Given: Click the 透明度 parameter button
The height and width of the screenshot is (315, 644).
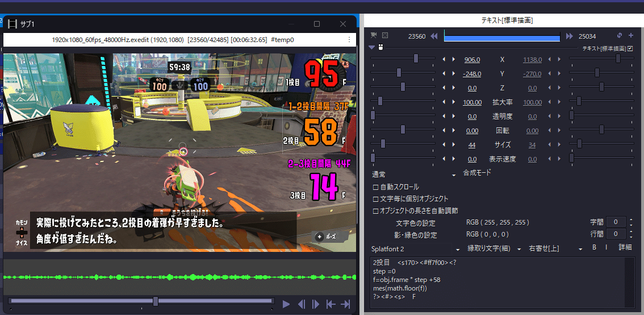Looking at the screenshot, I should click(x=502, y=117).
